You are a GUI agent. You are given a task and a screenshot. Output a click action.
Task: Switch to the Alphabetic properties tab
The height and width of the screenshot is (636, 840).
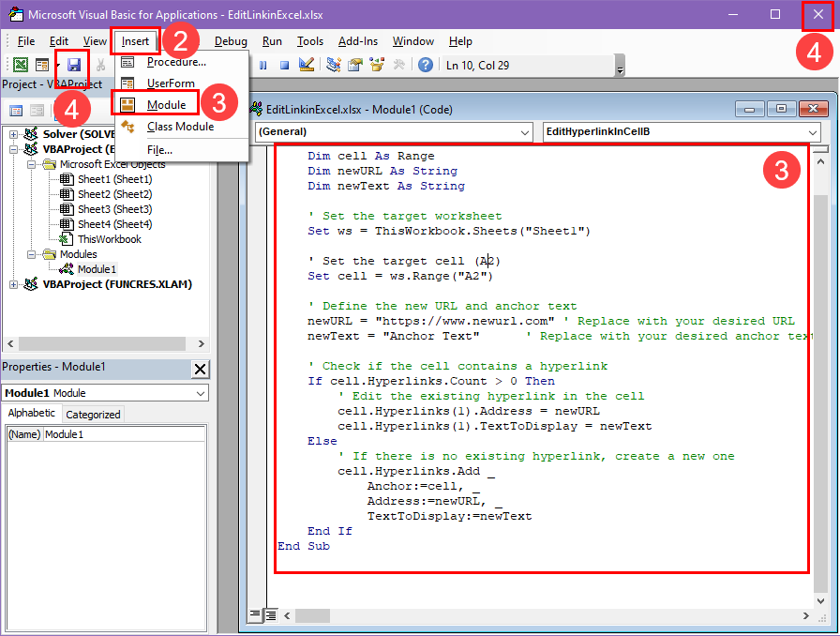point(32,413)
